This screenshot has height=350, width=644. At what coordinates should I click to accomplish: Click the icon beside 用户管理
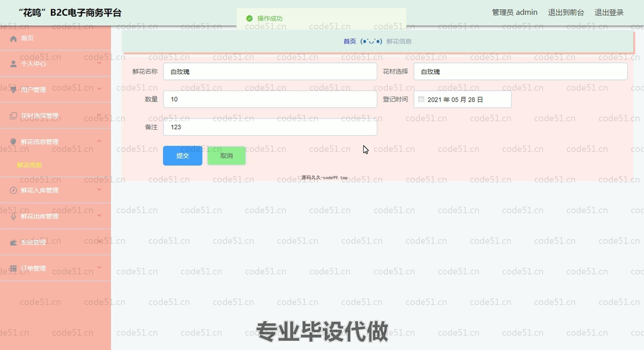[x=13, y=90]
